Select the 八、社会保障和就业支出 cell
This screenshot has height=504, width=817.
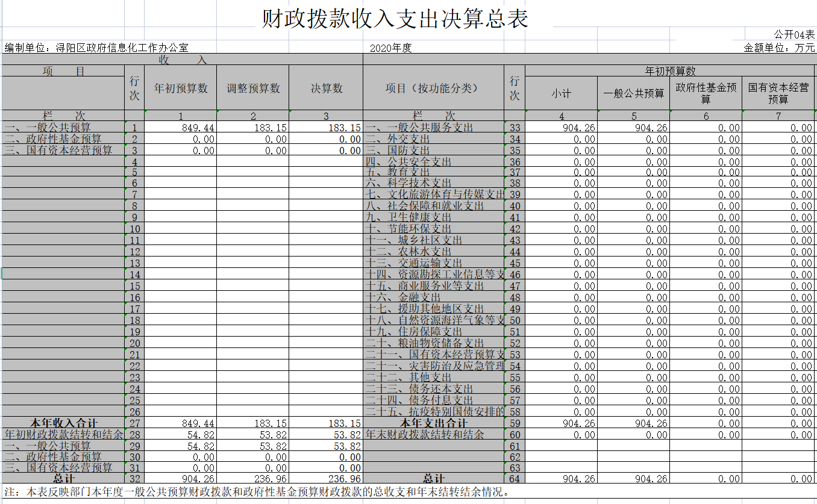click(x=425, y=207)
